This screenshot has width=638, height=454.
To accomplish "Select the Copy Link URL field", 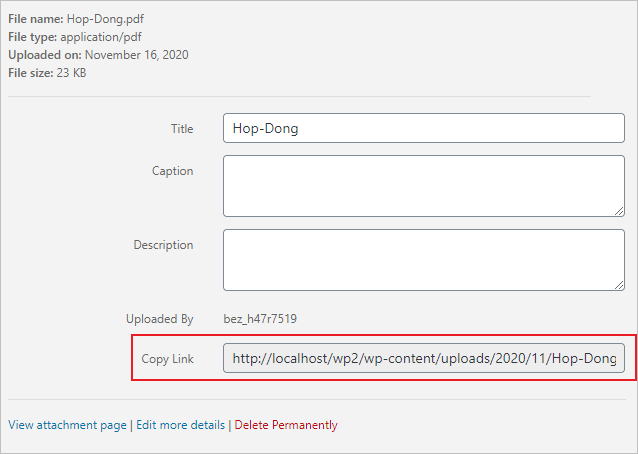I will (x=424, y=358).
